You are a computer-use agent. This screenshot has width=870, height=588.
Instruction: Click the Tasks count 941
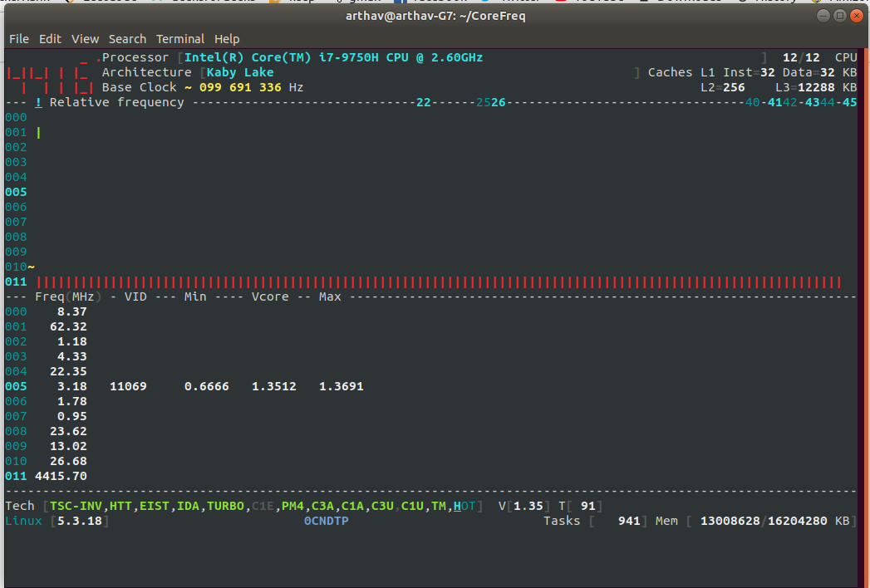[x=629, y=521]
